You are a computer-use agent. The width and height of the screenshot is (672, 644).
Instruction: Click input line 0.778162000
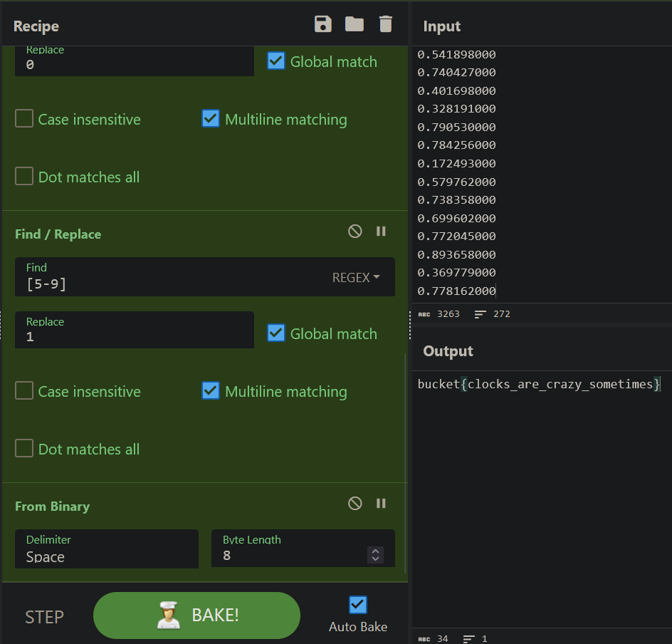[456, 291]
